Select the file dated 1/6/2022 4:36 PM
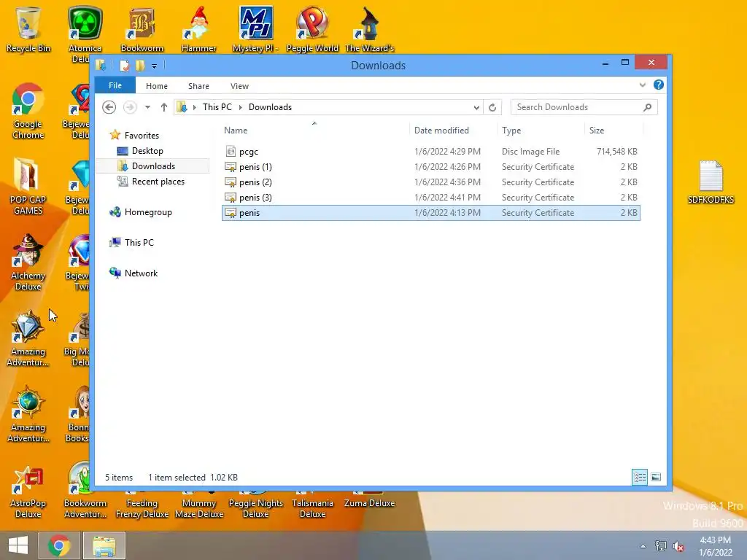The width and height of the screenshot is (747, 560). click(431, 182)
